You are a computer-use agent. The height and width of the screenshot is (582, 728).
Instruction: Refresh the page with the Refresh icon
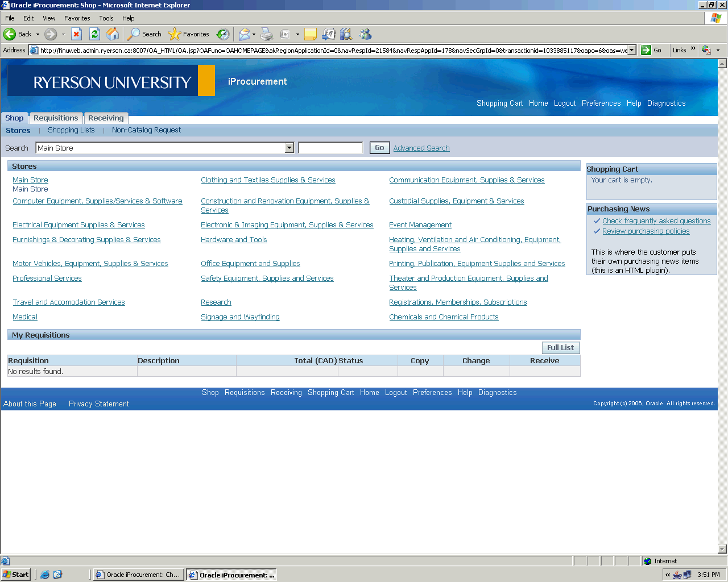coord(95,34)
